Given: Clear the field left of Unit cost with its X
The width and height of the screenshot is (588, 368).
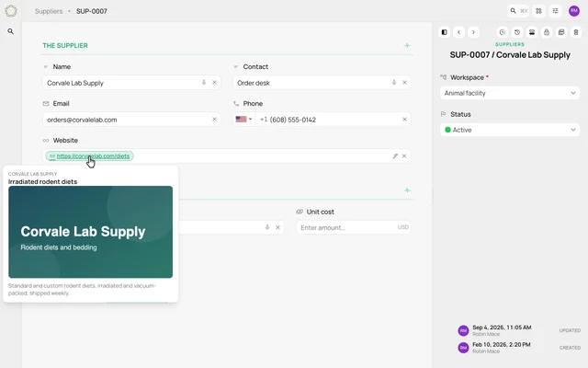Looking at the screenshot, I should click(277, 227).
